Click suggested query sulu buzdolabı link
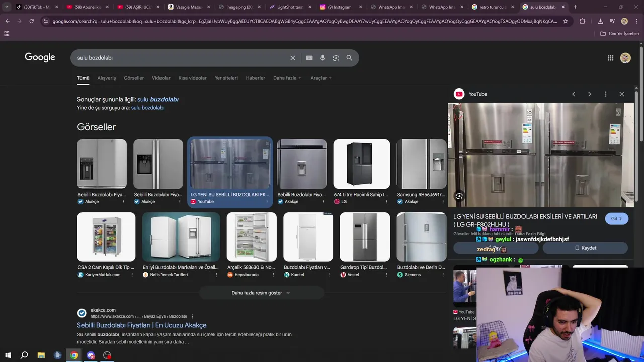The image size is (644, 362). pyautogui.click(x=158, y=100)
